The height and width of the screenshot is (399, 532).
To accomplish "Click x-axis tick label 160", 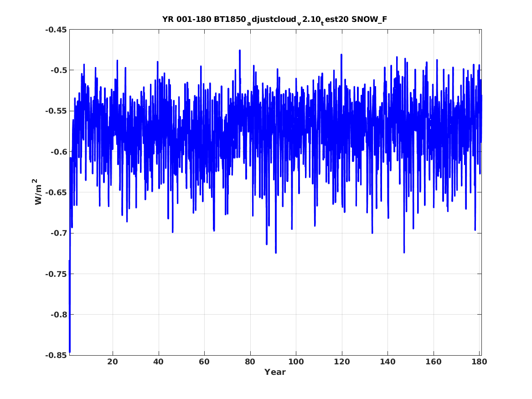I will [434, 362].
